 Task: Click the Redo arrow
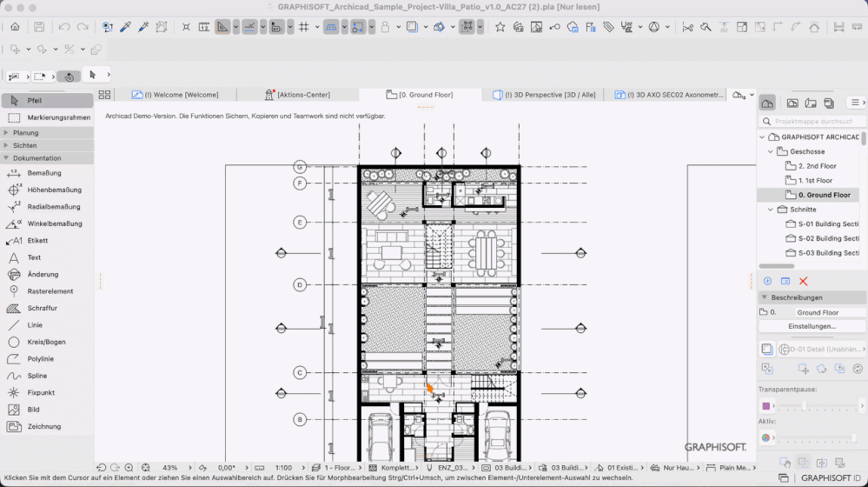point(83,27)
